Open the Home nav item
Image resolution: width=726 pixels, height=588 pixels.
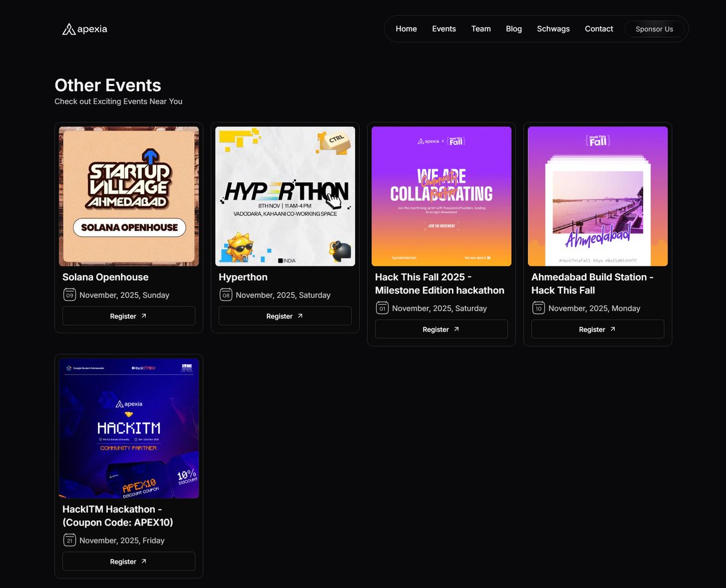click(406, 28)
